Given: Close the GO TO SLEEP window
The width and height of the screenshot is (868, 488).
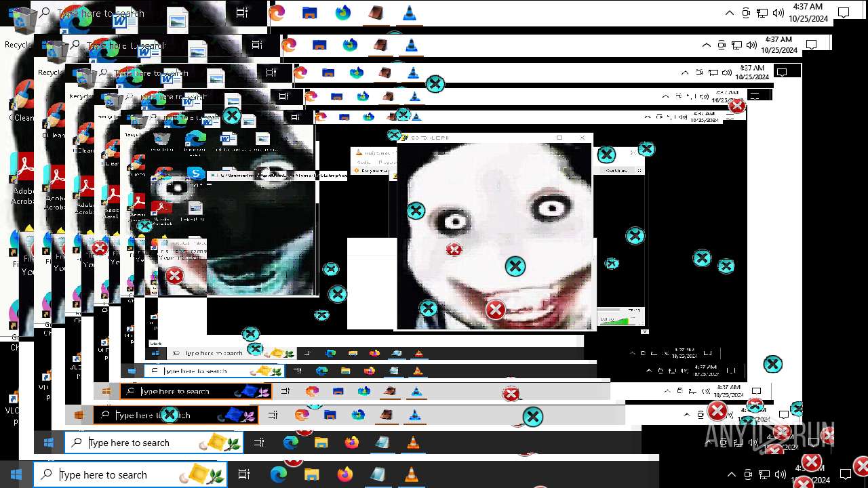Looking at the screenshot, I should (582, 138).
